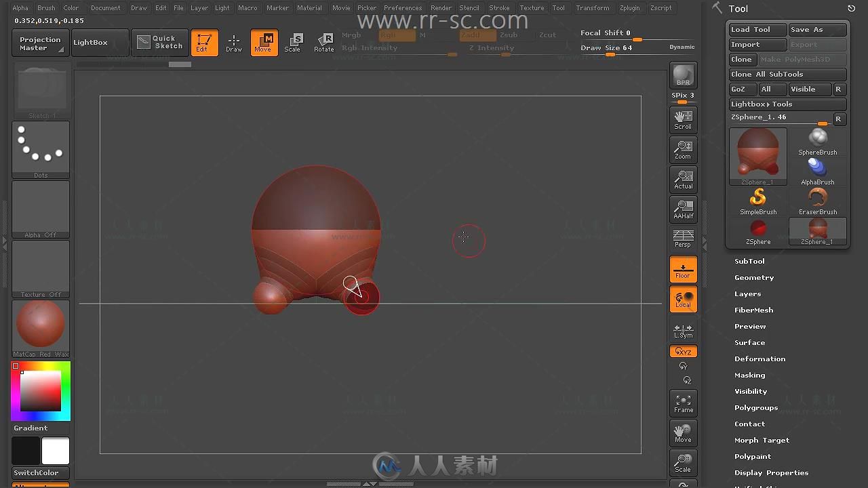Click the Scroll canvas icon

click(x=683, y=119)
